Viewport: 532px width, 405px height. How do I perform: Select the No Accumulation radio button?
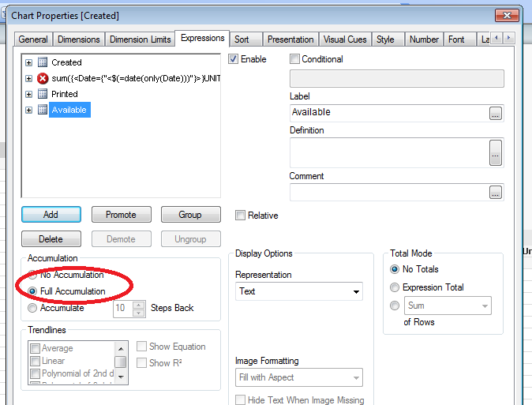pos(32,275)
